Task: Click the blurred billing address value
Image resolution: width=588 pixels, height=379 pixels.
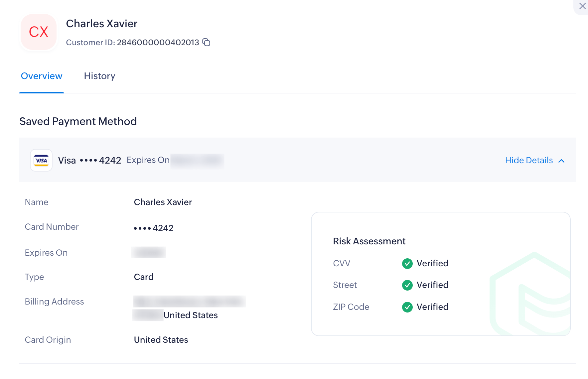Action: [189, 302]
